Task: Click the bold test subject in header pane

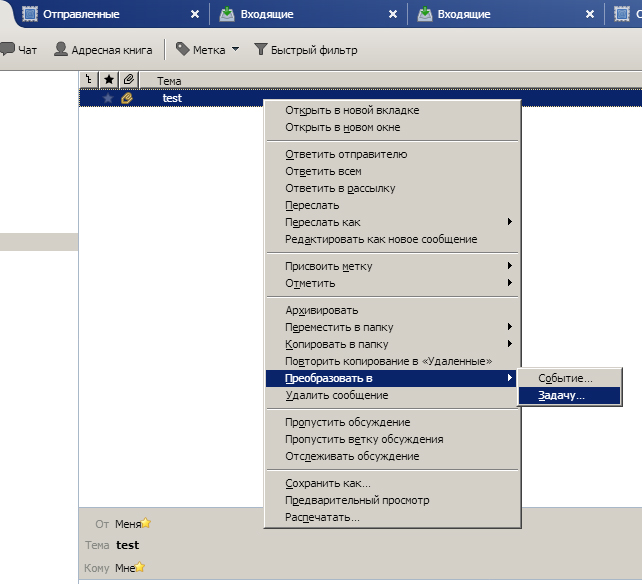Action: [x=128, y=545]
